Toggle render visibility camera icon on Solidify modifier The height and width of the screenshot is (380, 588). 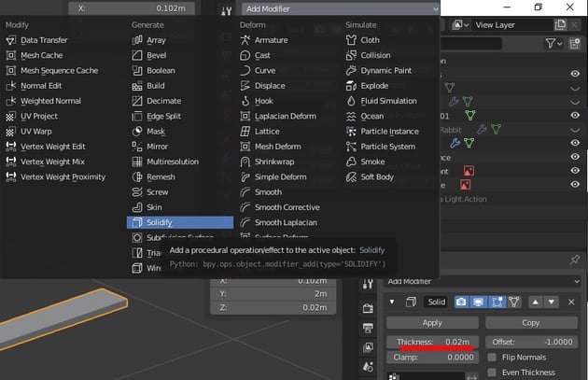pos(461,303)
